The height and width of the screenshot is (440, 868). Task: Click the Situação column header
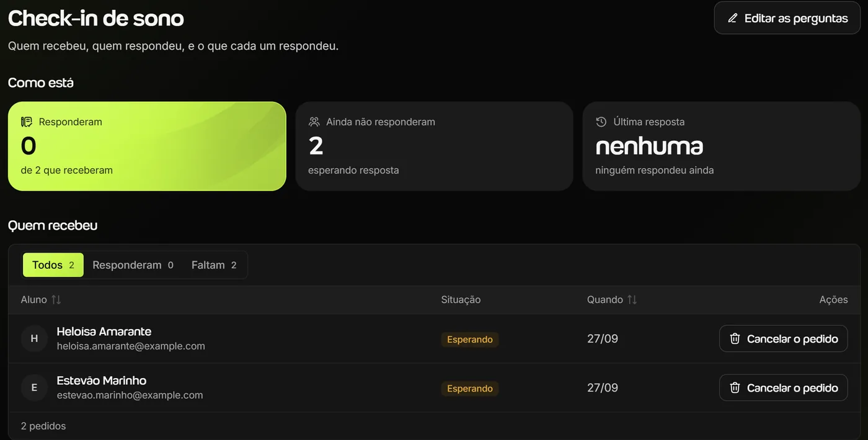[461, 300]
